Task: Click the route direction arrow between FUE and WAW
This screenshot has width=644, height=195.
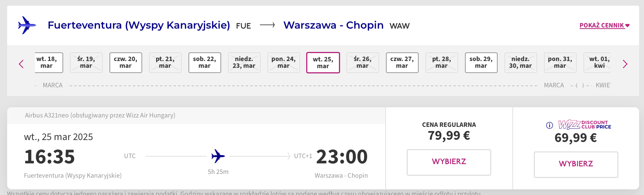Action: click(x=267, y=25)
